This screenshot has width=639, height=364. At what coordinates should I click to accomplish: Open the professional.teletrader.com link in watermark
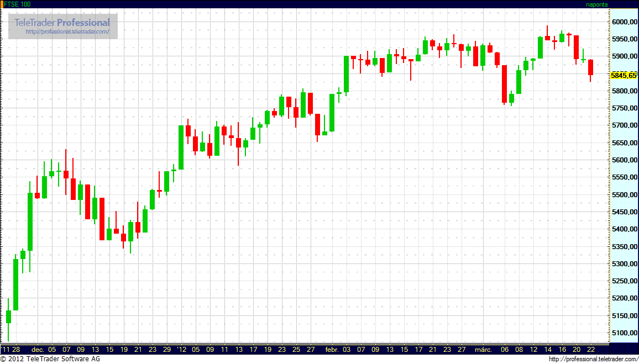(71, 32)
